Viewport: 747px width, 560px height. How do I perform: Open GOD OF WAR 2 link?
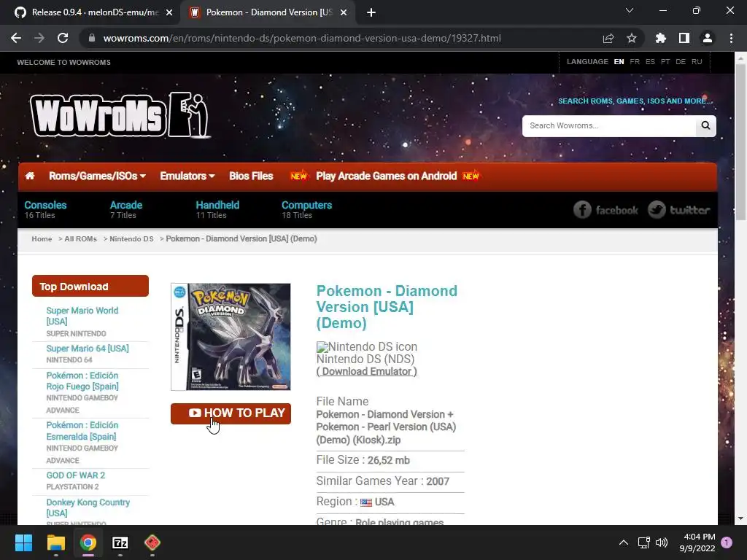[76, 475]
